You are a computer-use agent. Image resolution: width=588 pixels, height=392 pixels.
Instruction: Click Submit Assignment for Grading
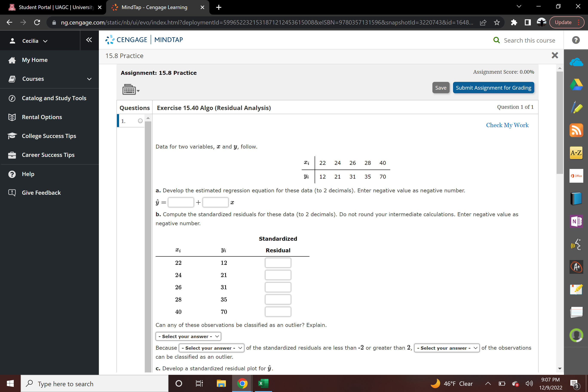pyautogui.click(x=493, y=87)
